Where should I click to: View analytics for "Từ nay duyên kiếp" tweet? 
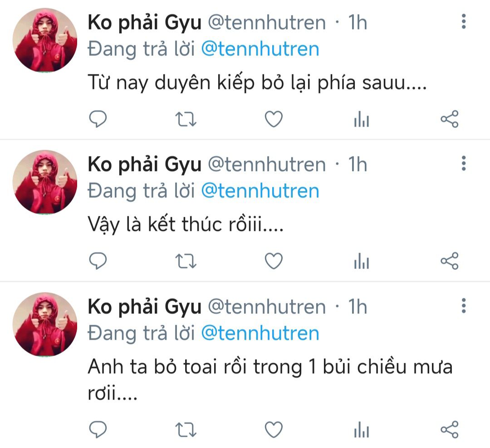click(362, 120)
